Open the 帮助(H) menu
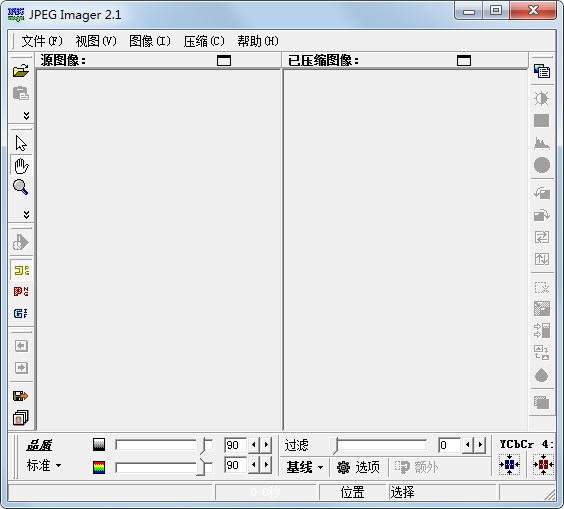This screenshot has width=564, height=509. click(258, 41)
